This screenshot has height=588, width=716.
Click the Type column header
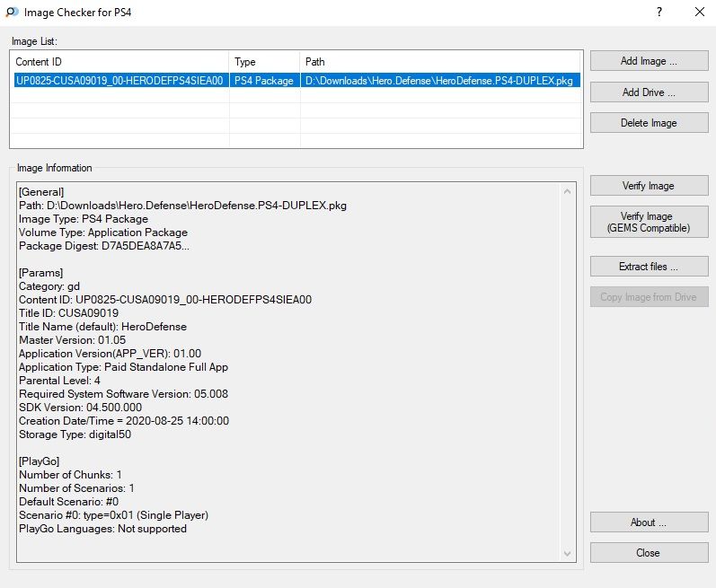[264, 62]
